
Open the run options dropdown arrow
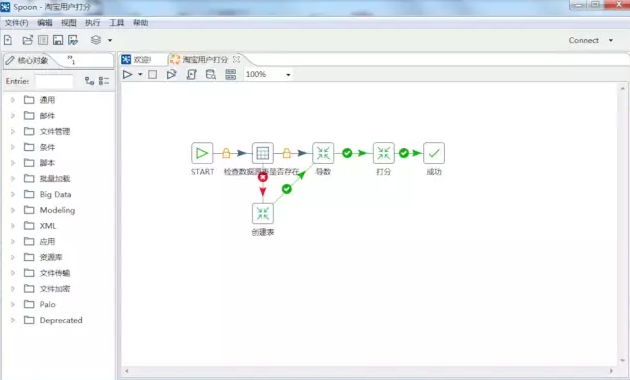coord(140,75)
